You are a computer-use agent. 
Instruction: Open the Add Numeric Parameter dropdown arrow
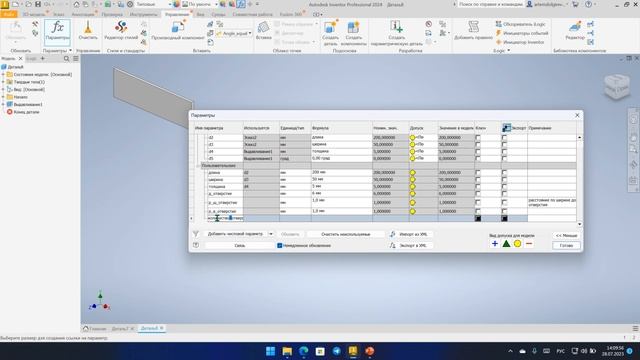tap(271, 234)
